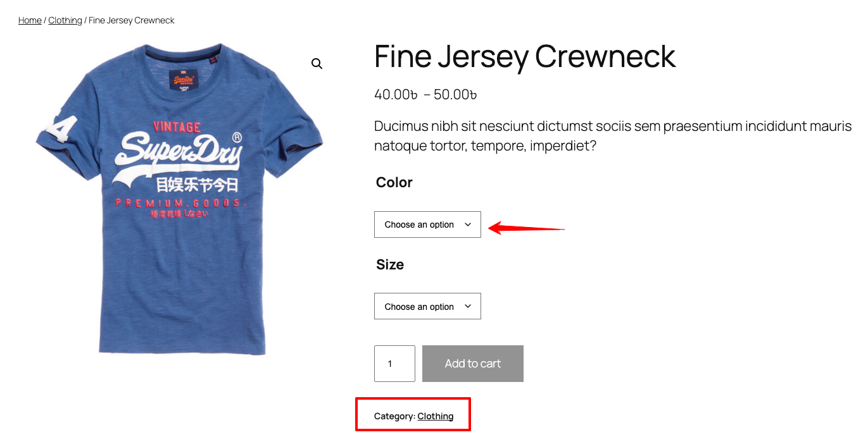
Task: Open the Color 'Choose an option' dropdown
Action: pos(424,224)
